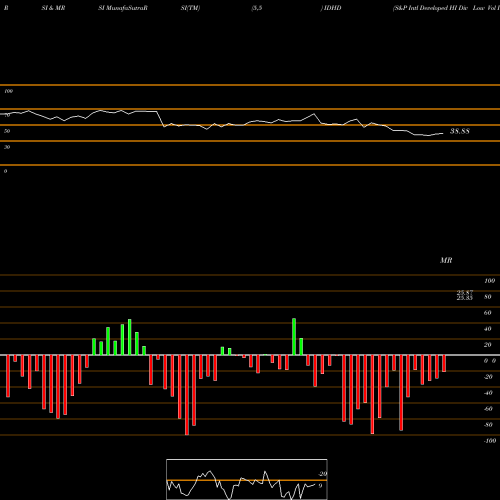Click the RSI value label 38.88
Image resolution: width=500 pixels, height=500 pixels.
460,131
